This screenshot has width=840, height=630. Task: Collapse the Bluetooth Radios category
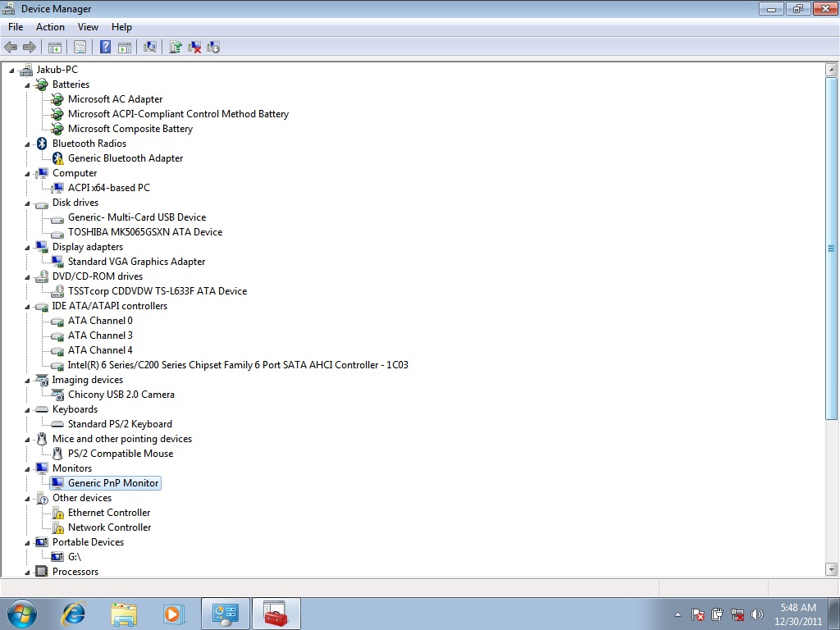pos(27,144)
